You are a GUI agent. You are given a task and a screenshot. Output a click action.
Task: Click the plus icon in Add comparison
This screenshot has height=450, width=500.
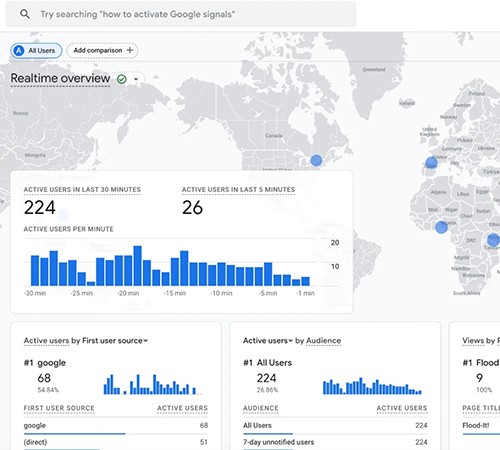tap(130, 50)
